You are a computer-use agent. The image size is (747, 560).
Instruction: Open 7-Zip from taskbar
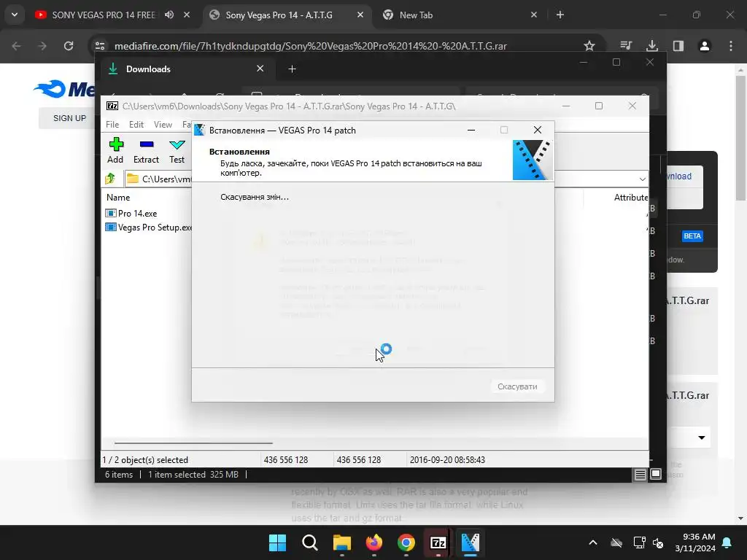pyautogui.click(x=438, y=542)
